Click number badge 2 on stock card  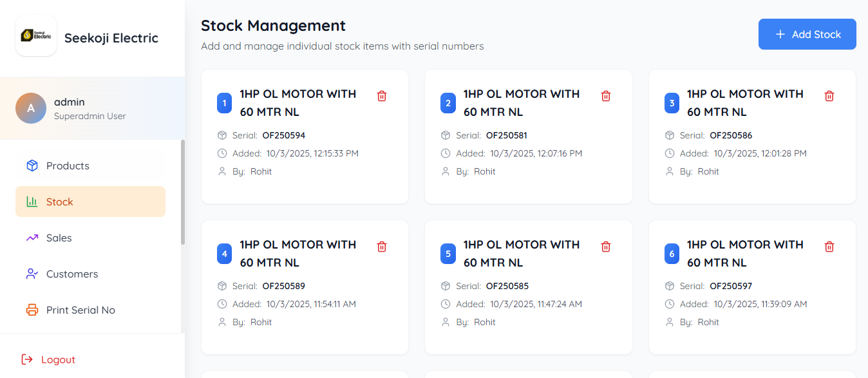448,103
